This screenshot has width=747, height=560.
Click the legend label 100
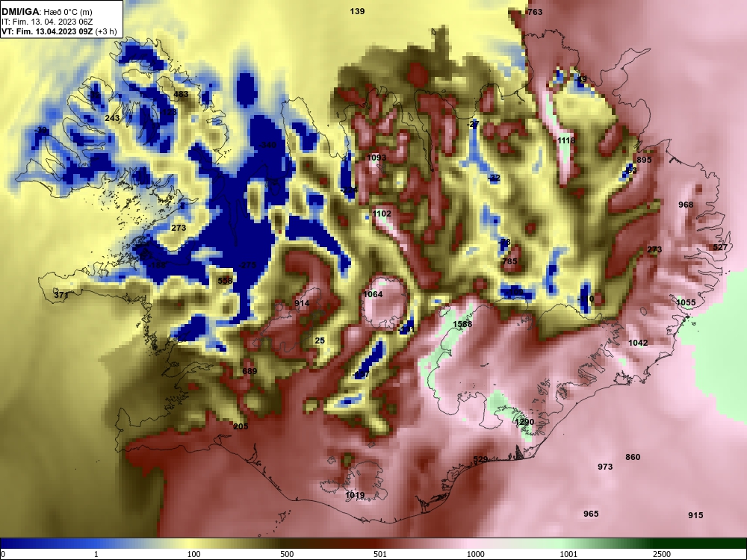point(194,554)
